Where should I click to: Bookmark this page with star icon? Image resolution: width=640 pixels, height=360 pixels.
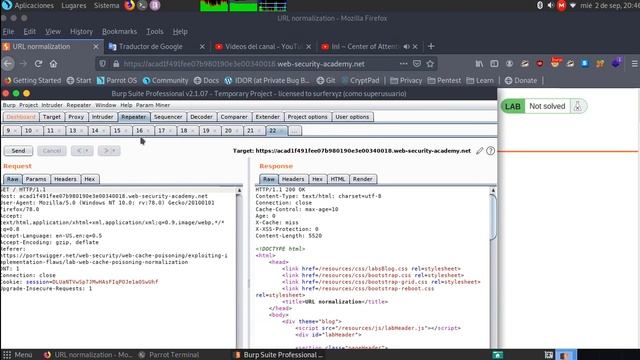click(430, 64)
